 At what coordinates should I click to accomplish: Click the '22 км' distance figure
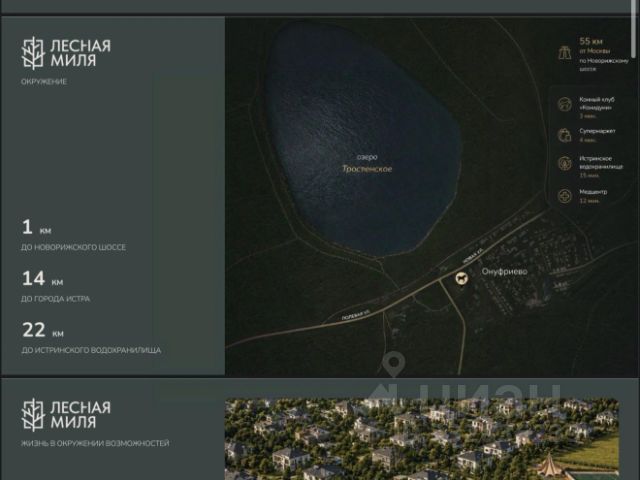pos(43,330)
